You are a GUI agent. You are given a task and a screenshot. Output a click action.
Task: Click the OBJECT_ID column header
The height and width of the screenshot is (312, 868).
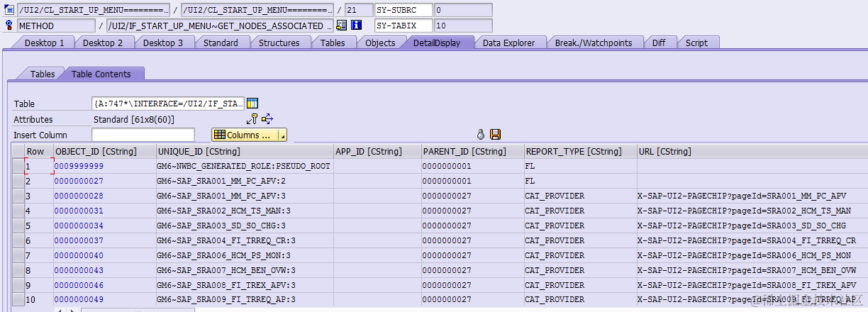[x=104, y=151]
